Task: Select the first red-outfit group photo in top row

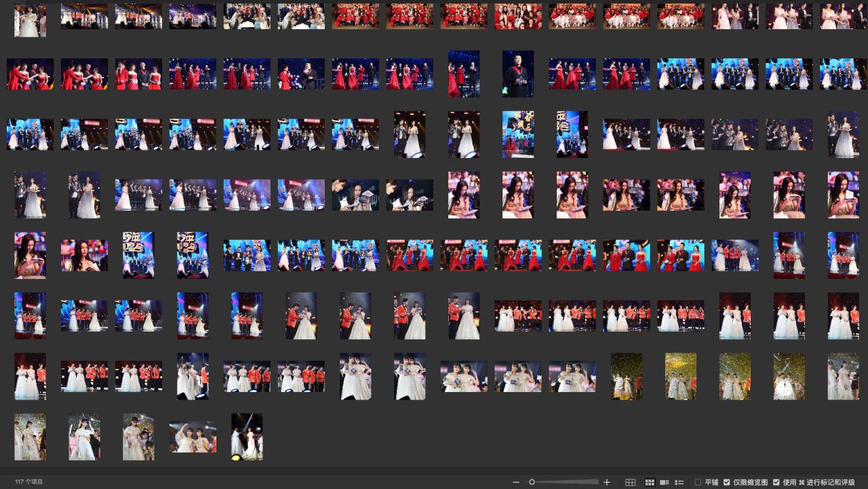Action: 355,16
